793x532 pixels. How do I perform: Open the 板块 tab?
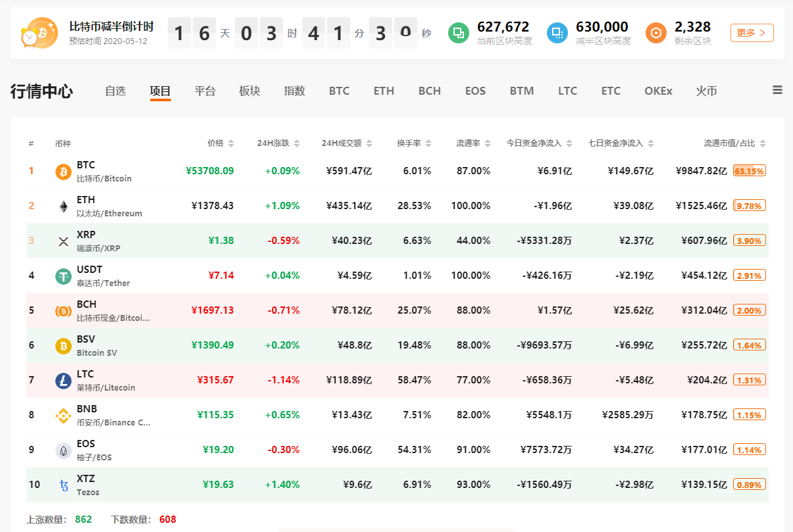click(x=249, y=91)
